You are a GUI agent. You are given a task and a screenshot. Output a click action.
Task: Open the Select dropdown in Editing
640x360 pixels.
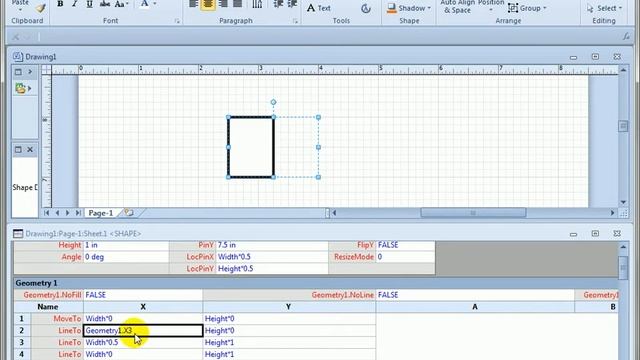pyautogui.click(x=604, y=8)
